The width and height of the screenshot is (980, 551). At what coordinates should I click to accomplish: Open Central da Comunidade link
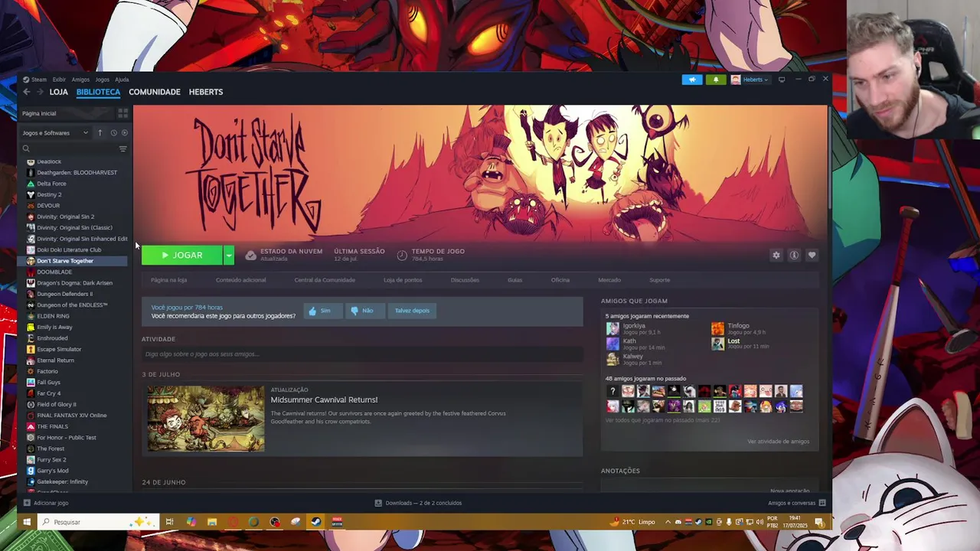coord(325,280)
